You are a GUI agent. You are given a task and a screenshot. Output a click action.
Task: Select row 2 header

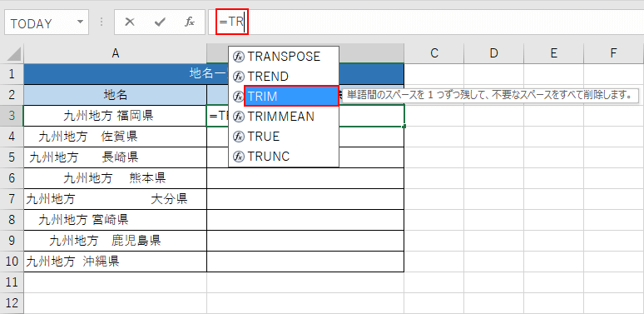point(12,95)
